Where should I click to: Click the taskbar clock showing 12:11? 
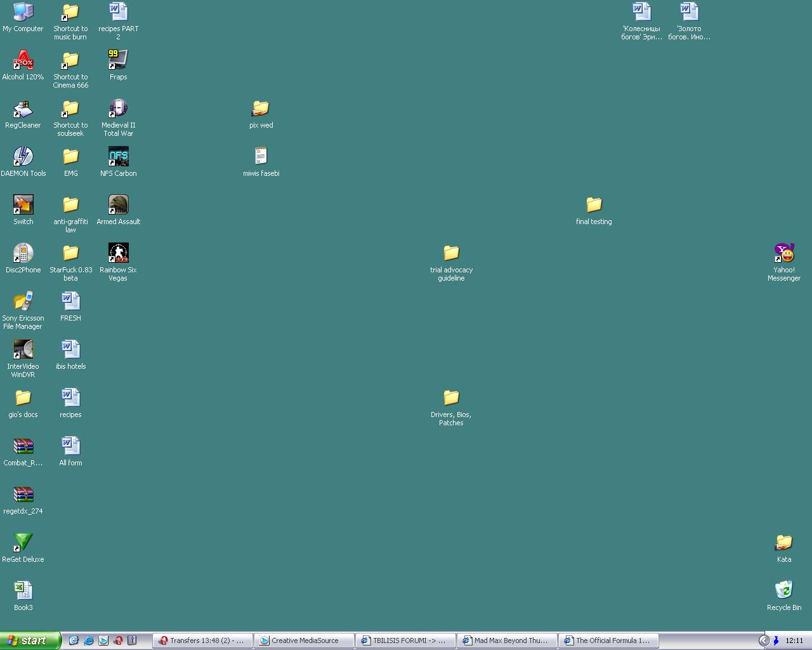(x=794, y=640)
